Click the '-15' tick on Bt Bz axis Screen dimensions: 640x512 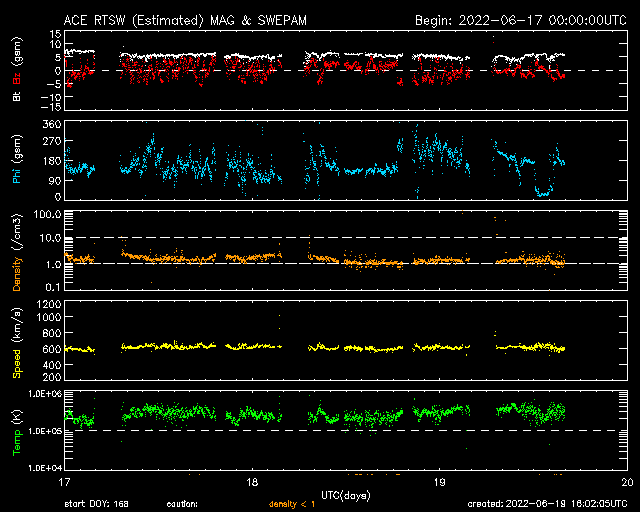[51, 107]
